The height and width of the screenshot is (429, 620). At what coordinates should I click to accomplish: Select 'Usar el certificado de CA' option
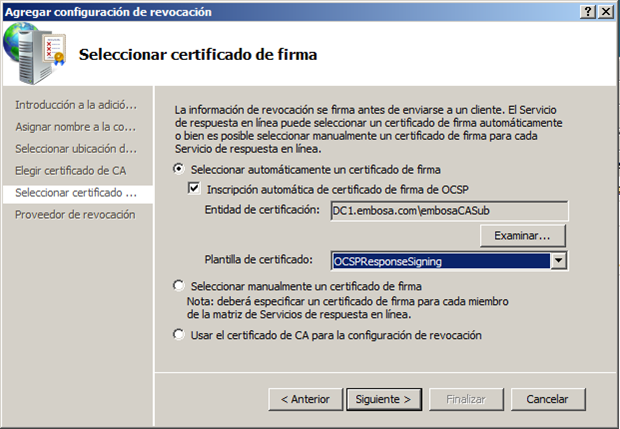coord(180,335)
